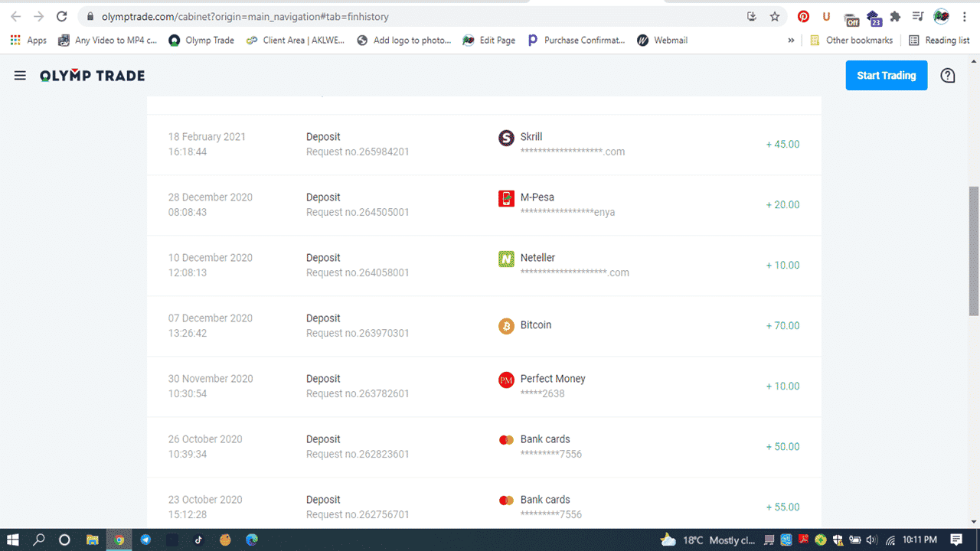Click the card logo for the 26 October deposit
The width and height of the screenshot is (980, 551).
(506, 440)
